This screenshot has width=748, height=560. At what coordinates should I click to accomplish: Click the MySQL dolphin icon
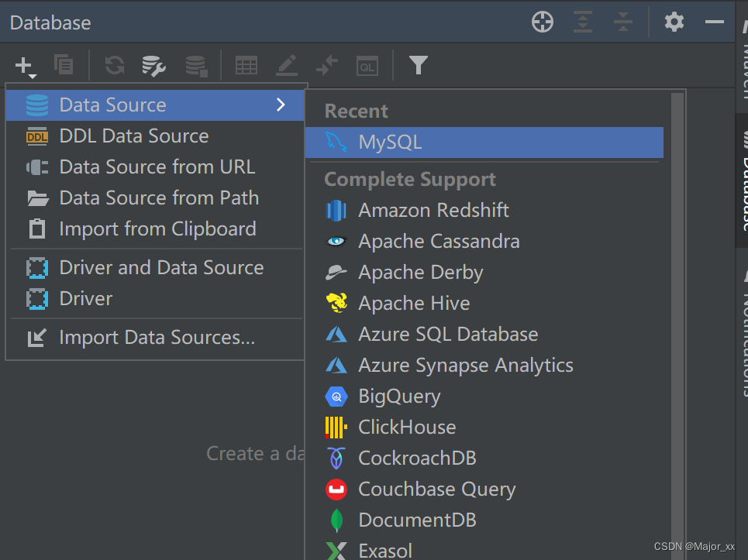pyautogui.click(x=336, y=142)
